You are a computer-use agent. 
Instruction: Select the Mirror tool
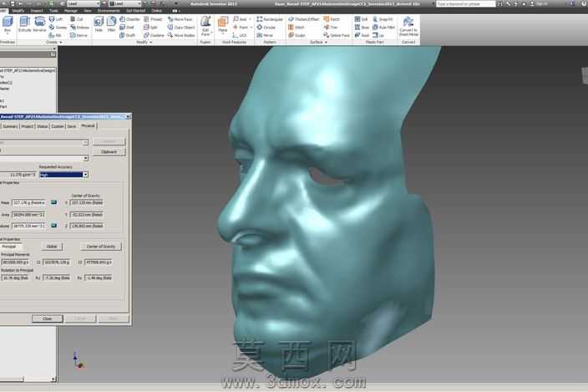point(265,35)
